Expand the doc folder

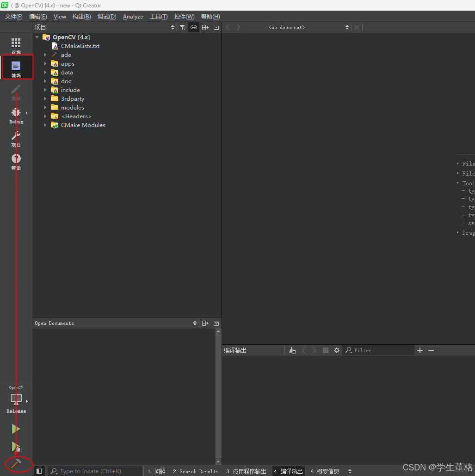[45, 81]
